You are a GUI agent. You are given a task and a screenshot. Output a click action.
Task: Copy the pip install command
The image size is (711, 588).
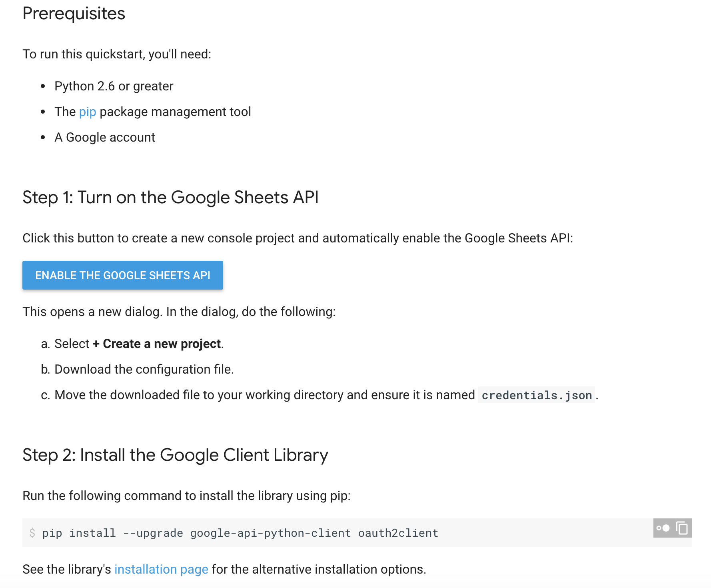[682, 528]
